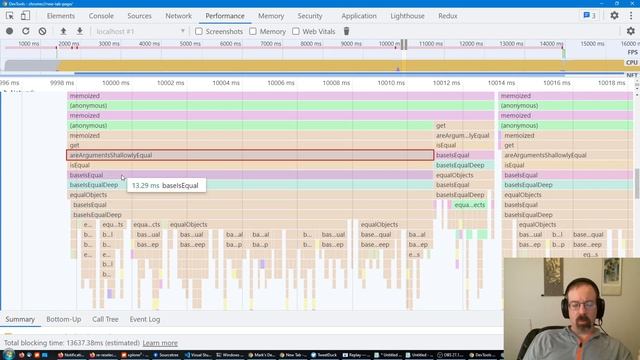The image size is (640, 360).
Task: Click the 10006 ms ruler mark
Action: (x=281, y=83)
